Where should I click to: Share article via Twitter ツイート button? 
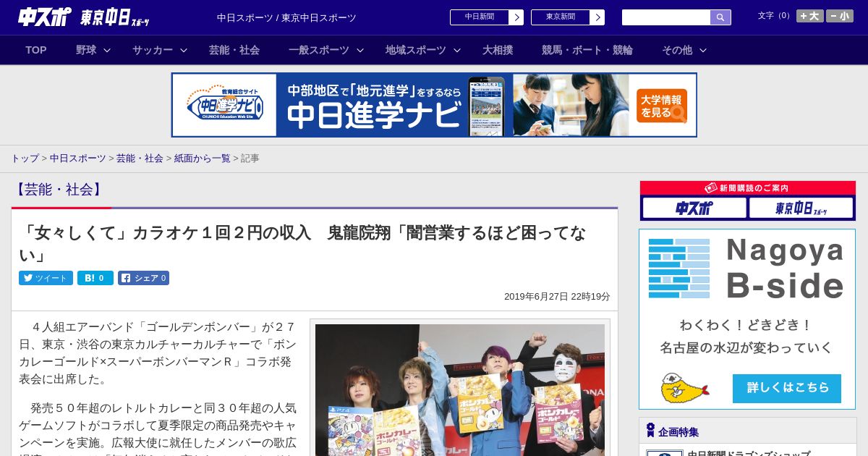(46, 278)
